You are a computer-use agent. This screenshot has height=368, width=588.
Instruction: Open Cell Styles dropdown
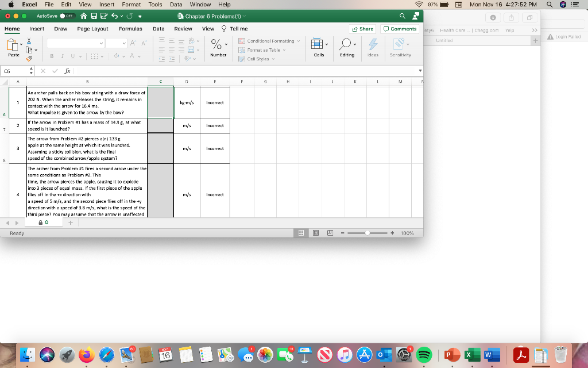click(257, 59)
